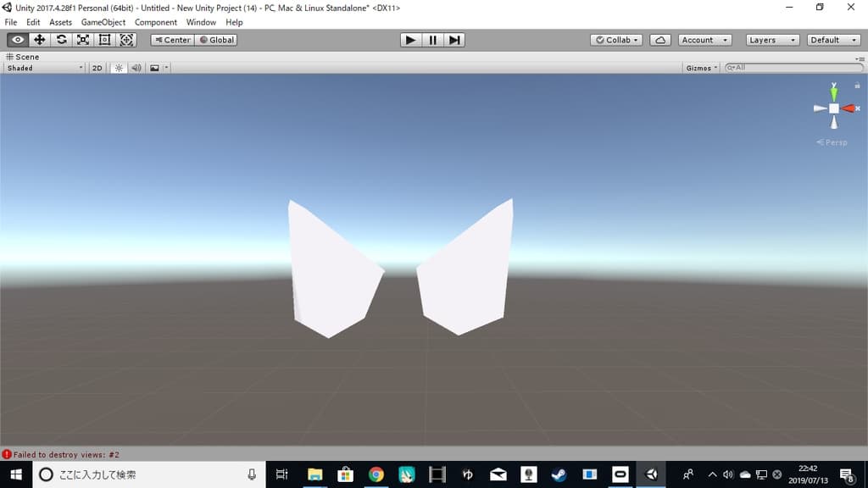
Task: Open the File menu
Action: 11,22
